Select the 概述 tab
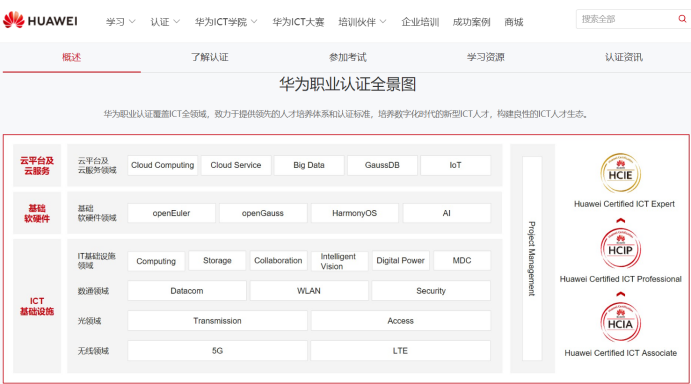Viewport: 691px width, 384px height. coord(71,57)
